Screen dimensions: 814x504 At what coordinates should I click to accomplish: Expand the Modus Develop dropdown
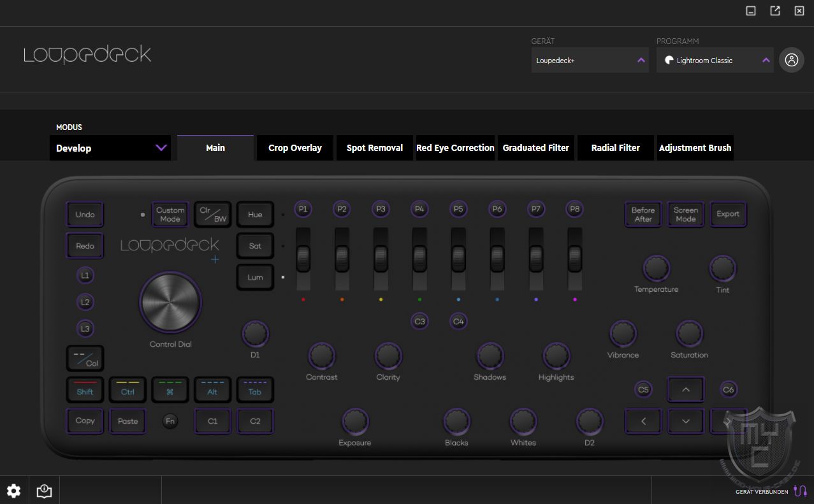click(x=110, y=148)
